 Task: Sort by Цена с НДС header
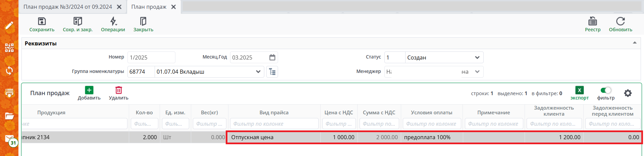click(339, 113)
